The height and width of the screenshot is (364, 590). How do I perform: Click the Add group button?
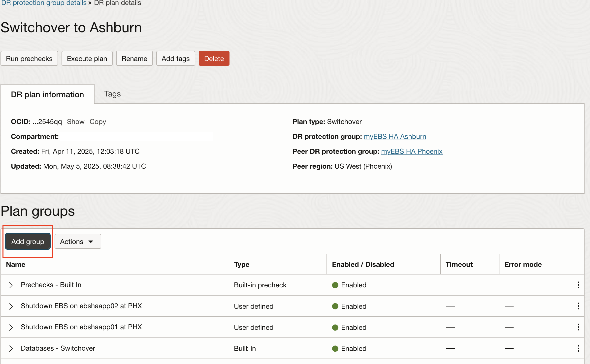(28, 241)
